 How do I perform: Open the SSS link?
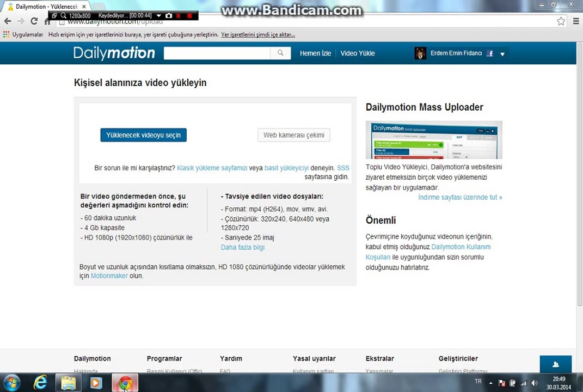point(343,168)
